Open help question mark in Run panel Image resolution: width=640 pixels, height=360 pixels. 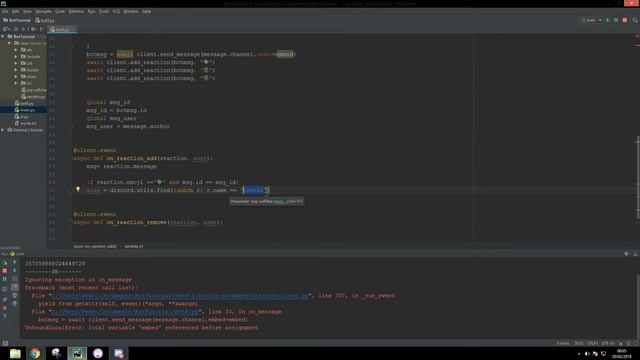tap(4, 316)
